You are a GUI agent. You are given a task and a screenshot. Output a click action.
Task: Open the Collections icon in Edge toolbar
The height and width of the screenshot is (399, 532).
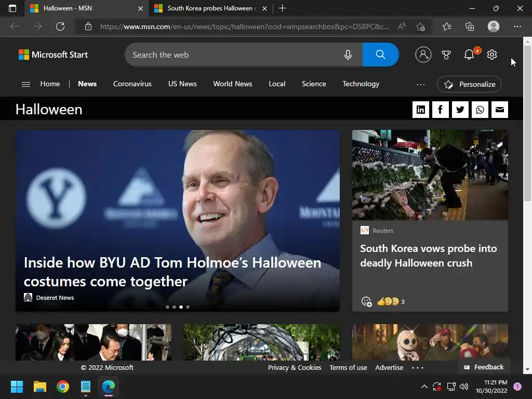click(470, 26)
